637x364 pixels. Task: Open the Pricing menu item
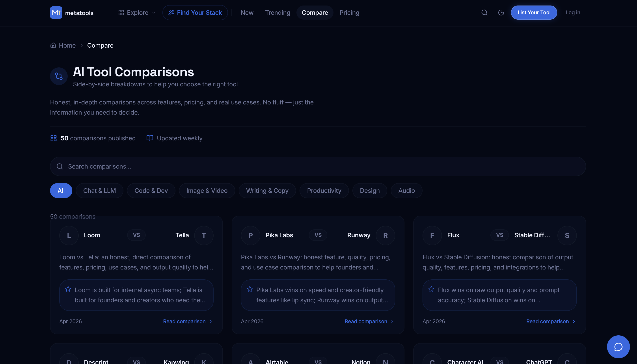[x=349, y=13]
